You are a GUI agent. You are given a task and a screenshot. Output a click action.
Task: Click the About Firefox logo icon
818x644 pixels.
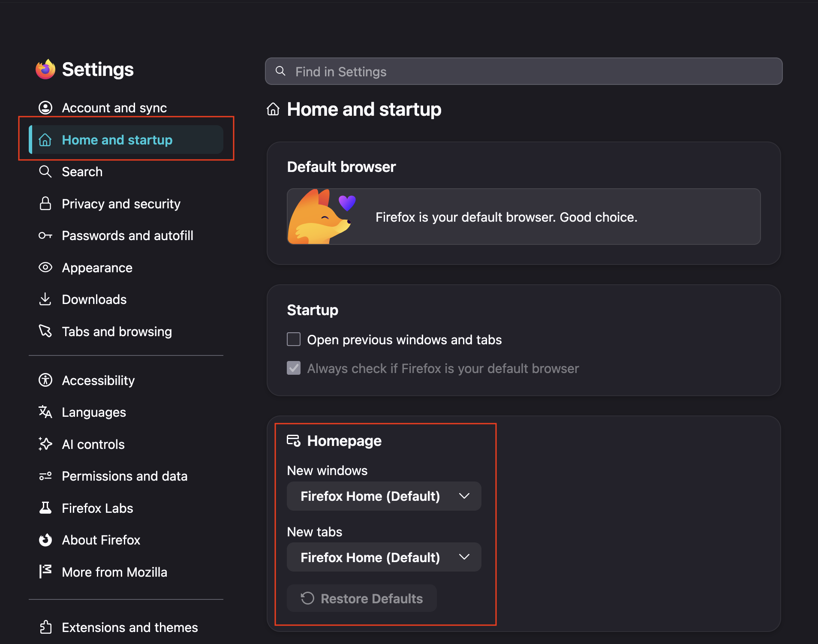coord(45,540)
